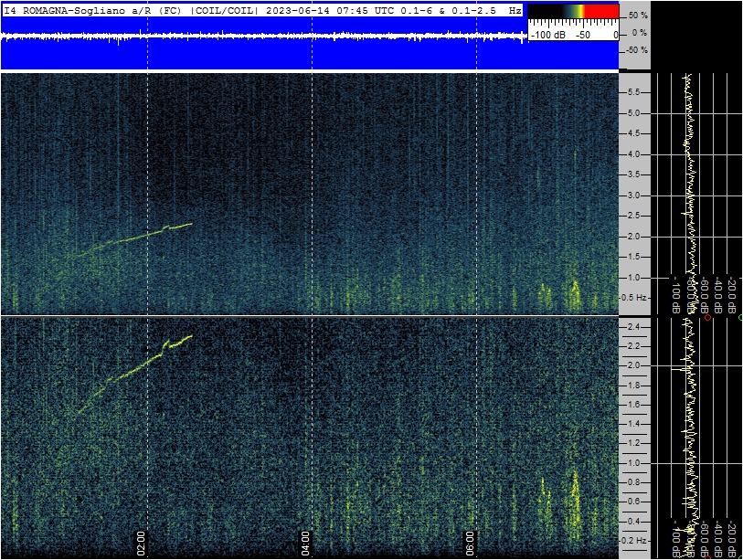Click the '0.5 Hz' frequency label
The image size is (743, 560).
634,298
